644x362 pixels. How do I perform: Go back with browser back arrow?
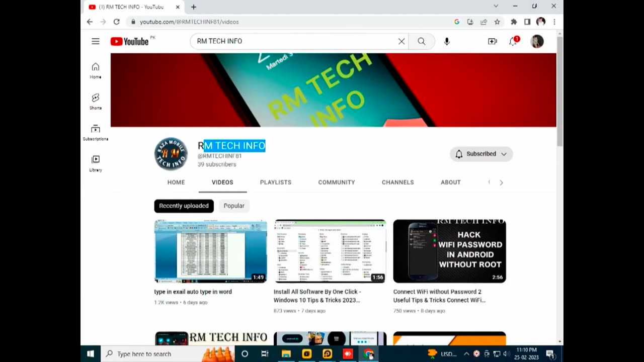click(x=90, y=22)
